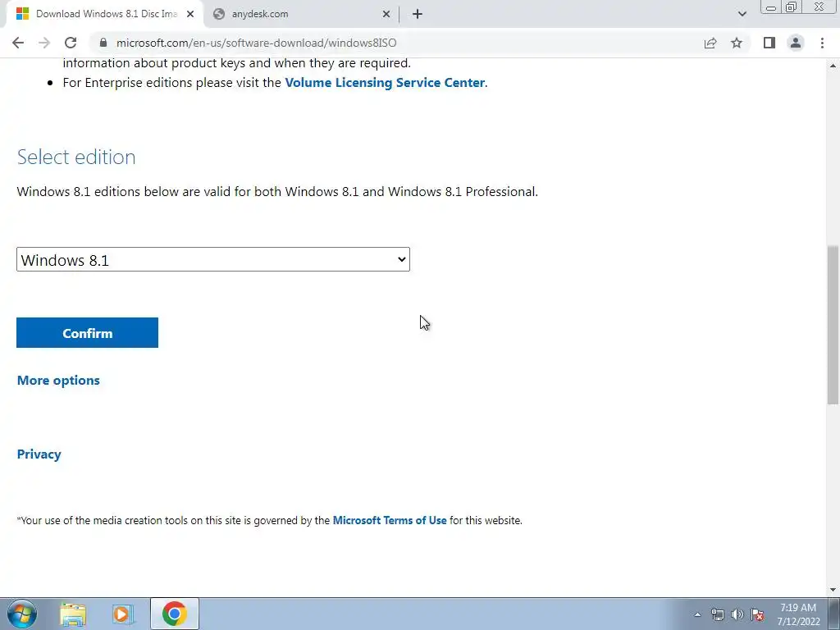Click the scrollbar up arrow
The height and width of the screenshot is (630, 840).
pyautogui.click(x=833, y=66)
